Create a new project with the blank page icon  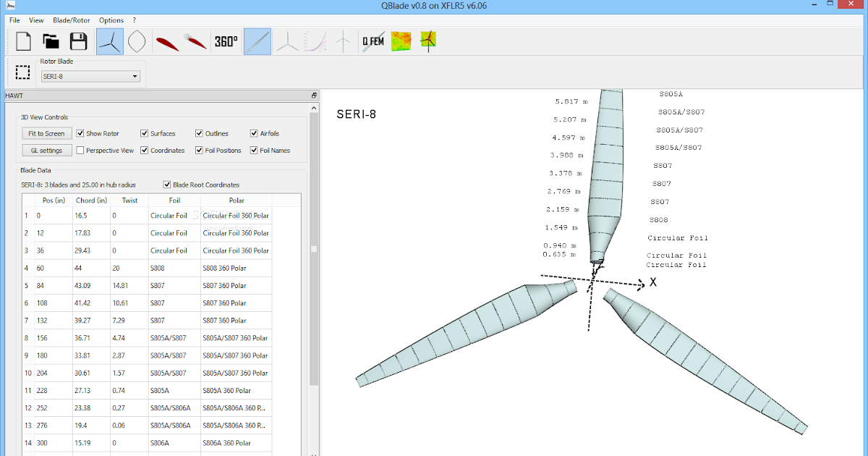(23, 41)
